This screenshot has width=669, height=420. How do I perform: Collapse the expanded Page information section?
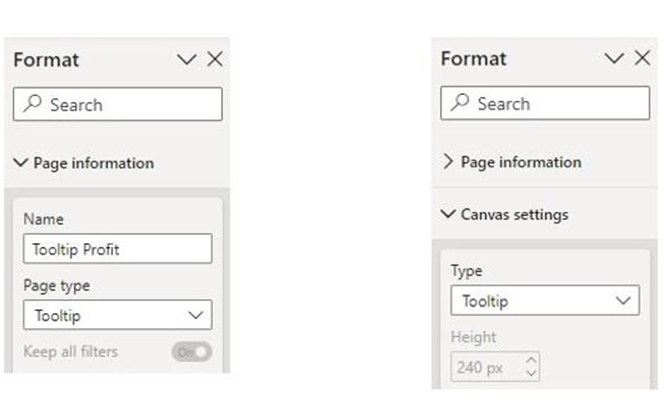(x=21, y=163)
